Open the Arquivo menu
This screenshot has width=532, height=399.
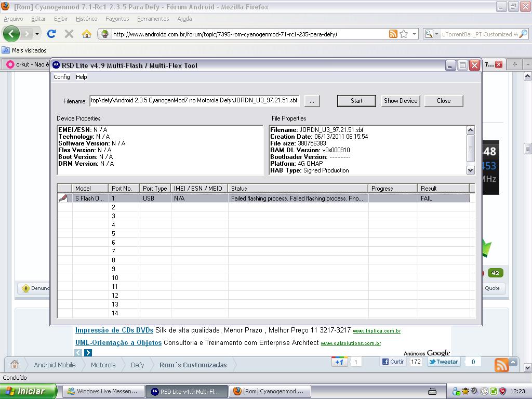pyautogui.click(x=14, y=19)
